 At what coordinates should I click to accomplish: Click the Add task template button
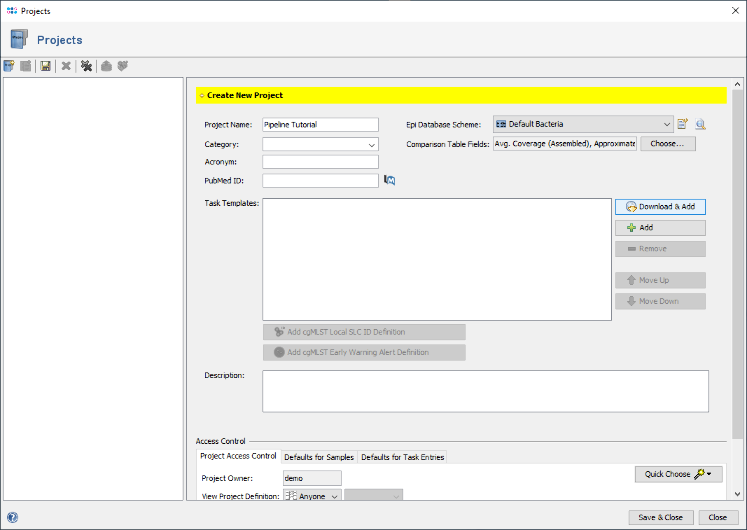pyautogui.click(x=660, y=228)
